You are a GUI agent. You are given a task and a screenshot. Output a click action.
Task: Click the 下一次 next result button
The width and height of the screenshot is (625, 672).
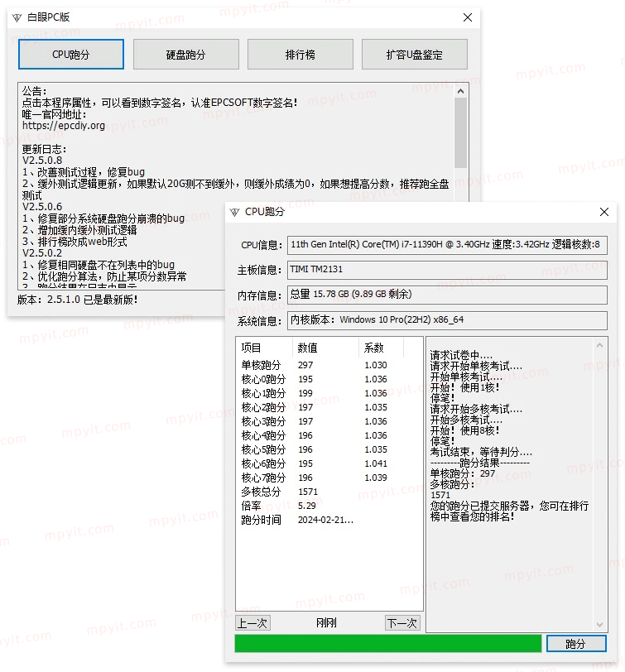tap(402, 623)
